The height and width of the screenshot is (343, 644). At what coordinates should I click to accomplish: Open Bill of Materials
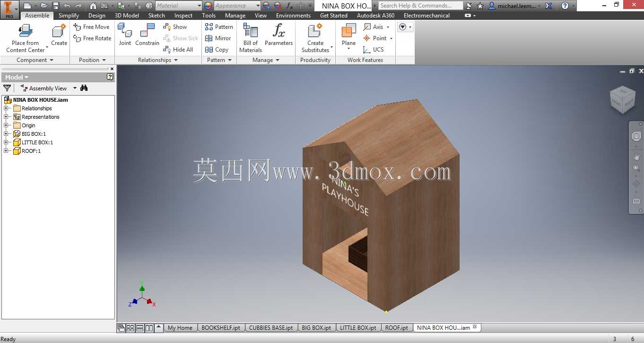[x=251, y=38]
